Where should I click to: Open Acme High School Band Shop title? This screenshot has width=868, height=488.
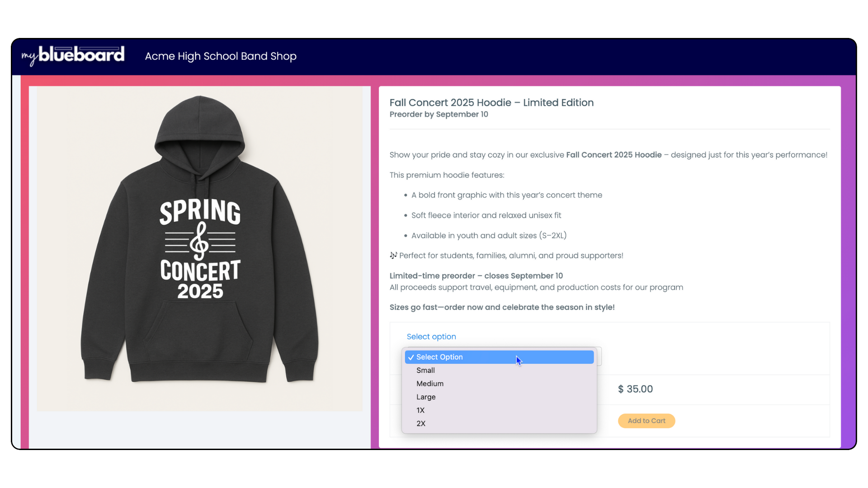[x=221, y=56]
